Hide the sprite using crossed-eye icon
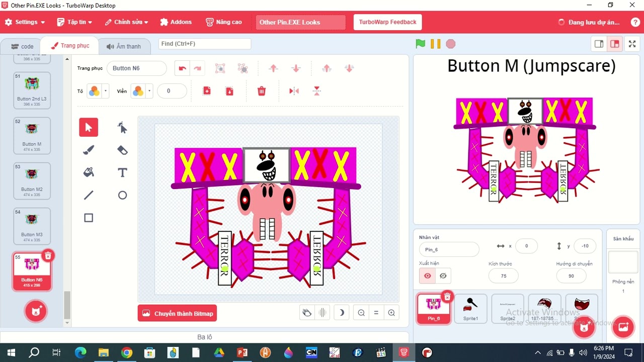644x362 pixels. point(443,276)
